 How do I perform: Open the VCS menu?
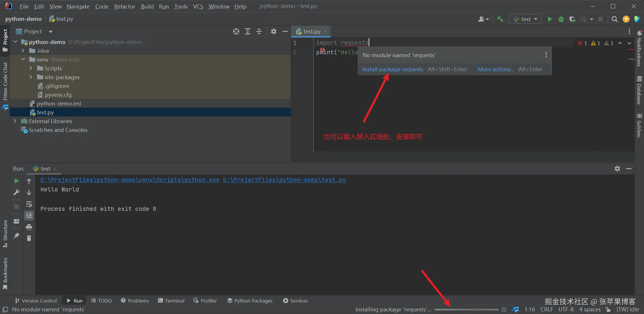coord(198,6)
